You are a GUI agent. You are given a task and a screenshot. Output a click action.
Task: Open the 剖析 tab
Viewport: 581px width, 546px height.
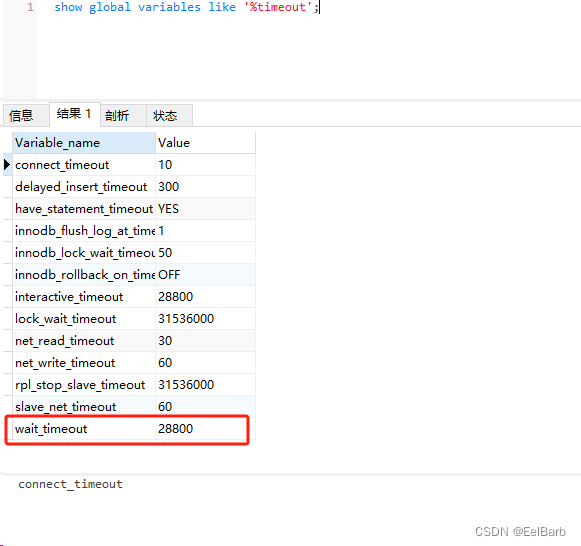pyautogui.click(x=123, y=116)
